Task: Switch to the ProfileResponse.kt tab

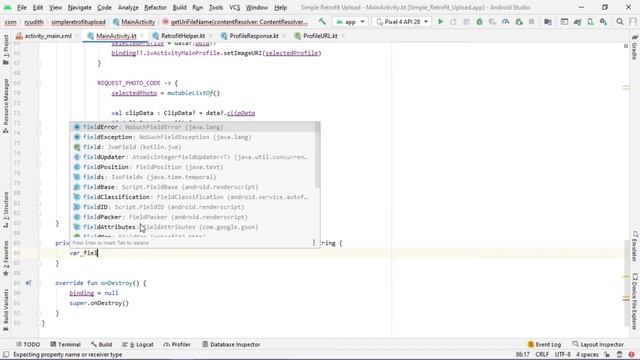Action: (253, 36)
